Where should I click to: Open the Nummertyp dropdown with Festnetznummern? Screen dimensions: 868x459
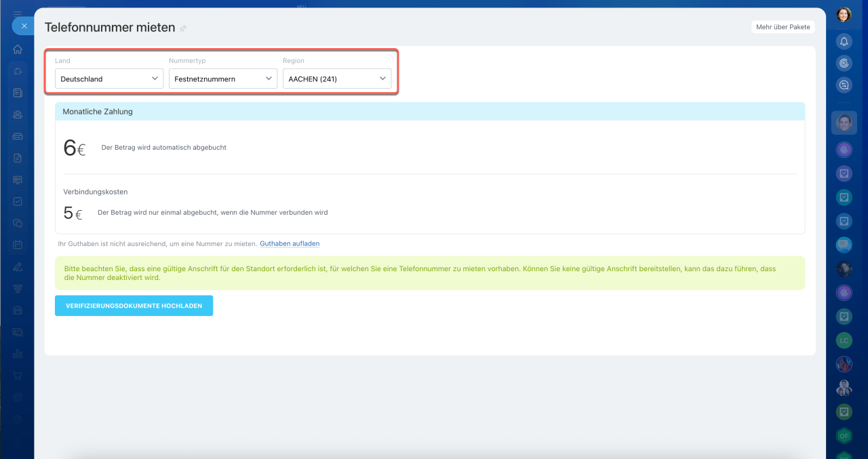pos(222,79)
